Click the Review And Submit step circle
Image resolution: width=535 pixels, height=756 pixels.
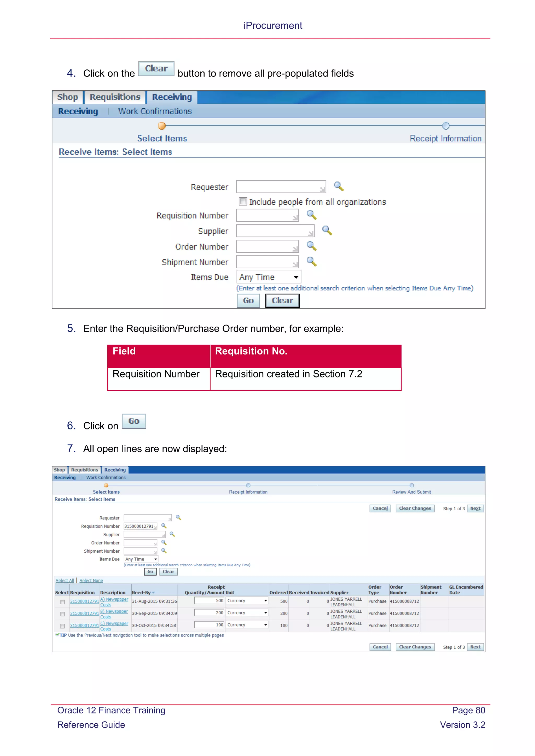(411, 485)
